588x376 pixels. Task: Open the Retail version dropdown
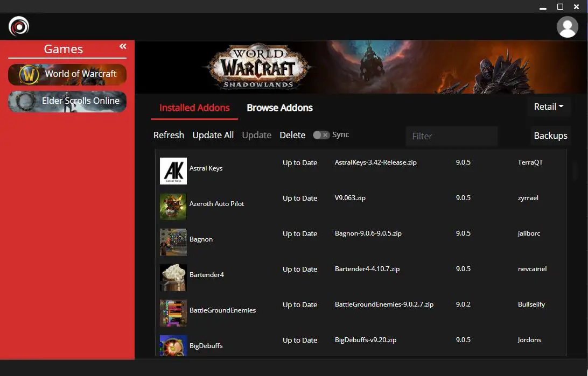tap(548, 107)
